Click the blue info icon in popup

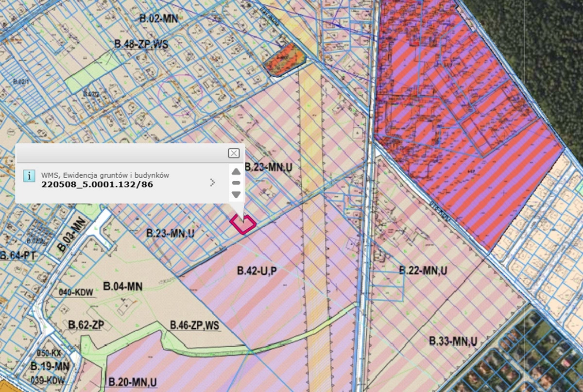29,176
